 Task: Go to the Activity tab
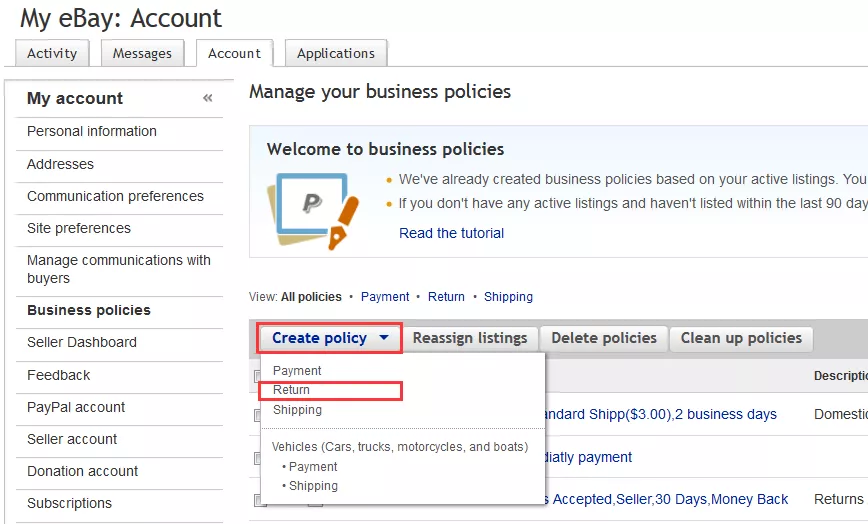52,53
